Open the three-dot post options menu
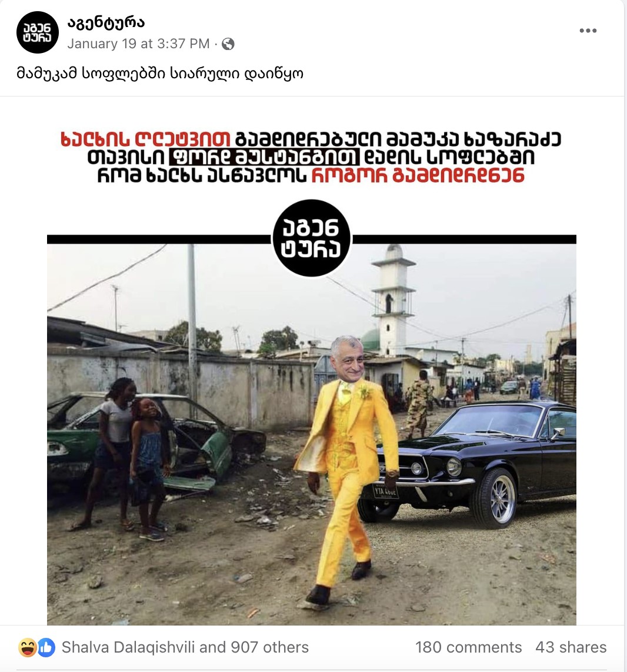The width and height of the screenshot is (627, 672). tap(588, 31)
